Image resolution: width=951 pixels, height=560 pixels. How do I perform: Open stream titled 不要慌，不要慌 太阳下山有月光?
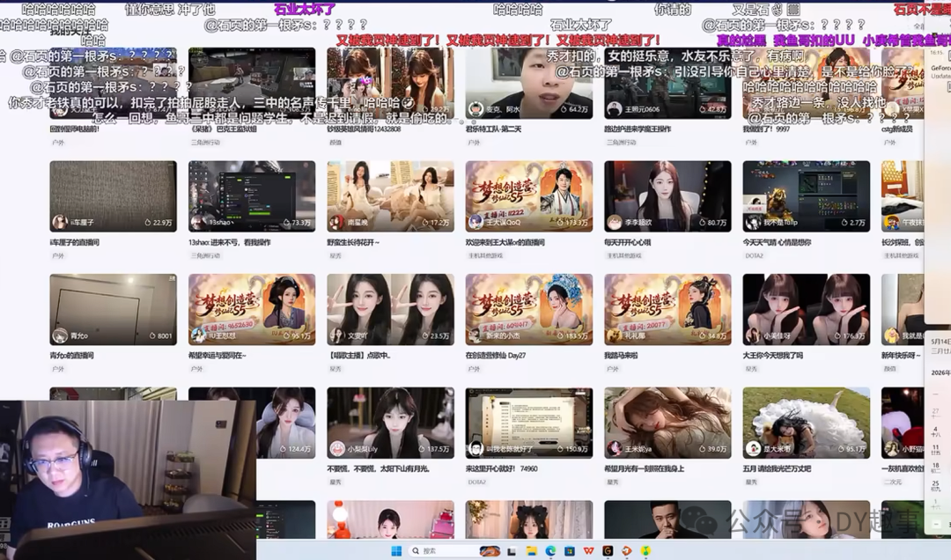379,469
